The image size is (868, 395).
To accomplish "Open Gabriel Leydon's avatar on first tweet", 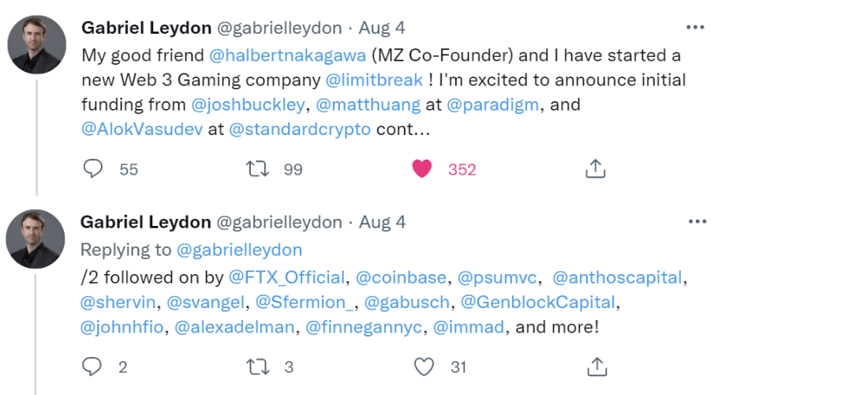I will pyautogui.click(x=36, y=45).
